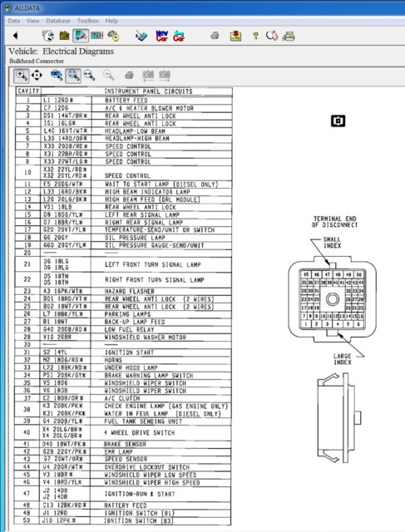Click the highlighted diagram tool icon in the main toolbar
Screen dimensions: 405x532
coord(81,36)
